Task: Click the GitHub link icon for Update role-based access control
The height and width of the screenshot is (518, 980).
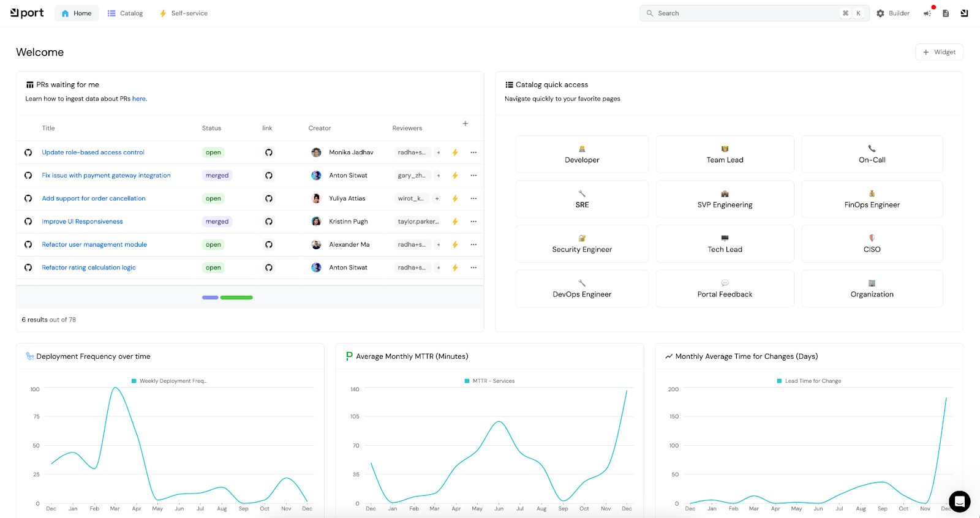Action: pos(268,152)
